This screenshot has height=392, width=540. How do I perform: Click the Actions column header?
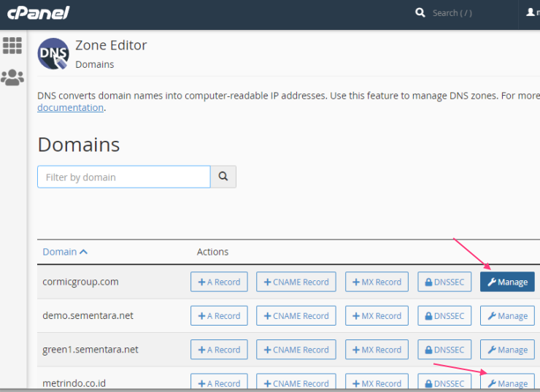pyautogui.click(x=212, y=252)
